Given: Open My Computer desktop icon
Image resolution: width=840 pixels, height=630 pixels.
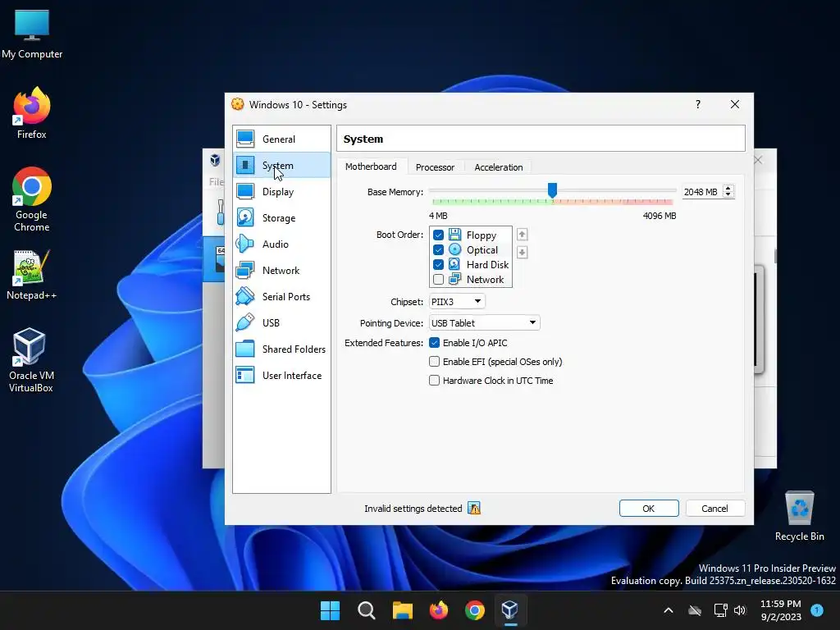Looking at the screenshot, I should click(x=32, y=34).
